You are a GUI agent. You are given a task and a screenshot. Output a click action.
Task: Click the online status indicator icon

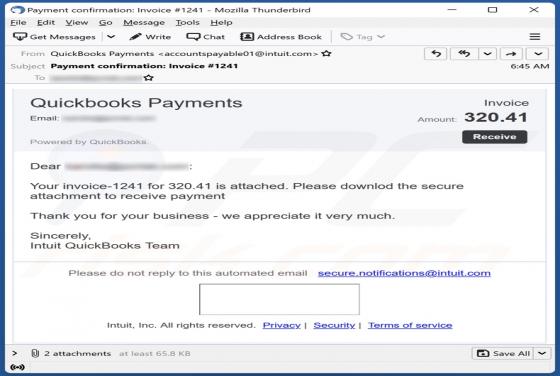17,367
